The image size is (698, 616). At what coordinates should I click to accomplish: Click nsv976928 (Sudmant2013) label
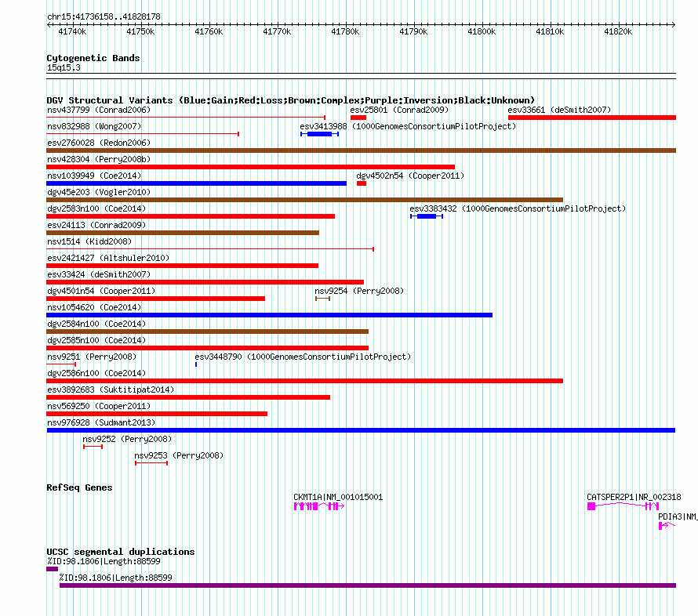[101, 422]
